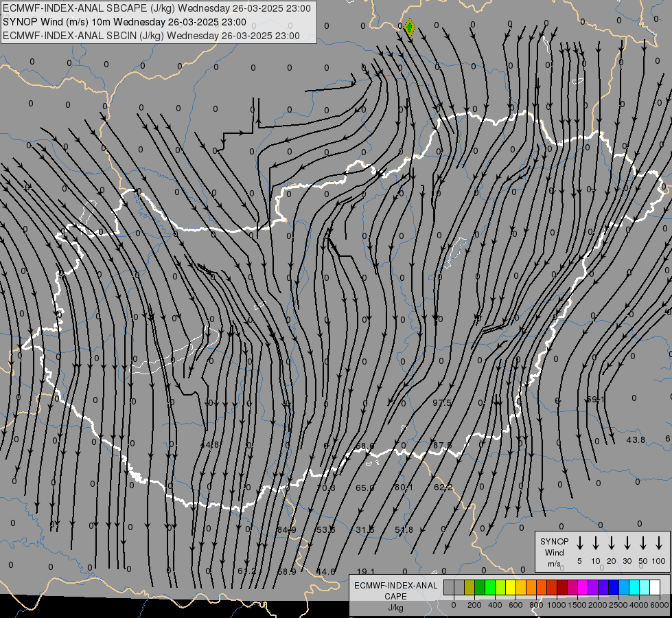Select the dark red CAPE legend swatch

562,587
